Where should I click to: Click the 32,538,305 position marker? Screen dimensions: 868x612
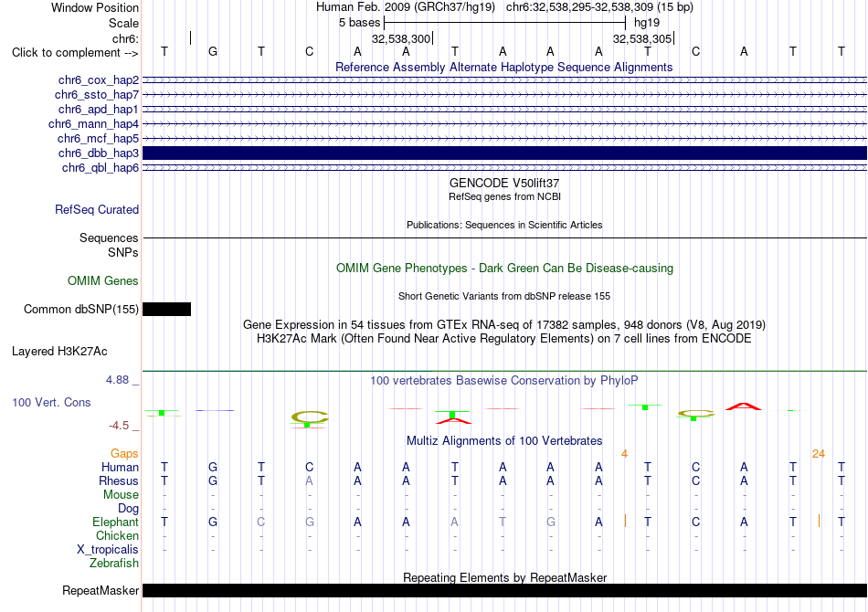(642, 38)
